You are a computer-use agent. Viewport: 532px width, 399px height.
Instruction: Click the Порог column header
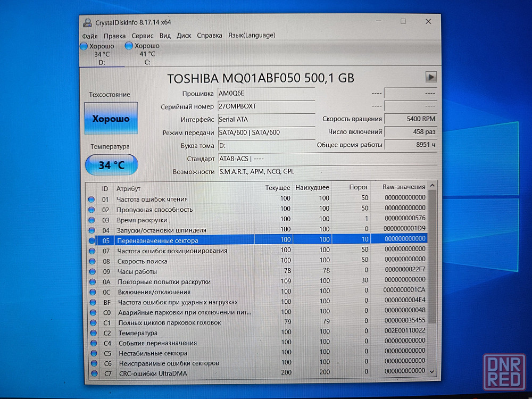[x=359, y=187]
